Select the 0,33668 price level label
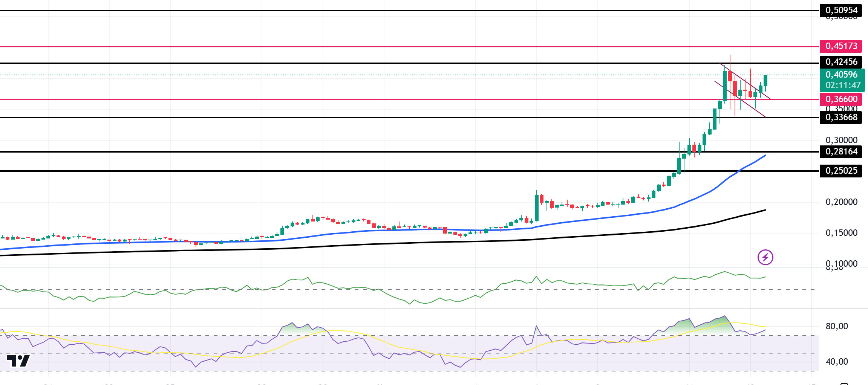This screenshot has height=385, width=868. [x=841, y=117]
